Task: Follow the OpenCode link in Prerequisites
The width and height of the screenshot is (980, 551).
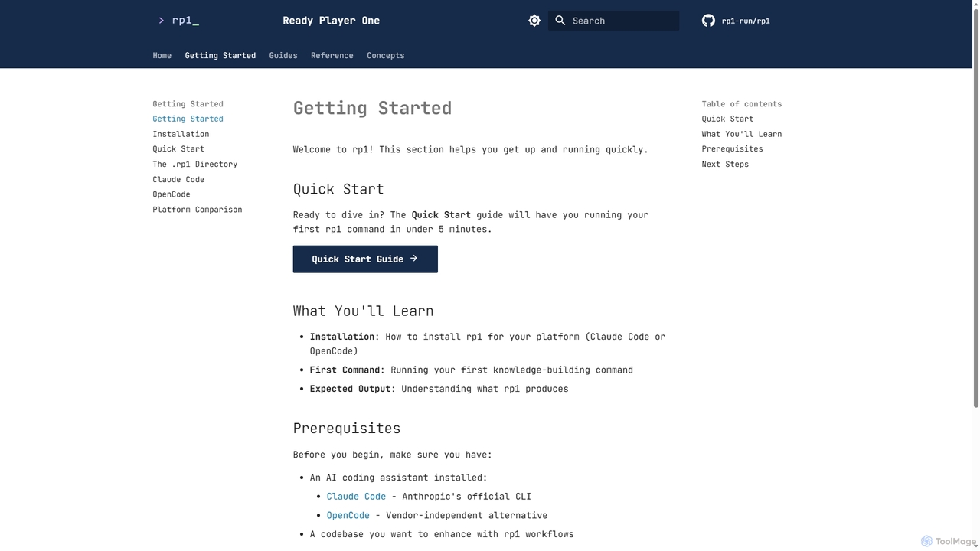Action: (x=348, y=515)
